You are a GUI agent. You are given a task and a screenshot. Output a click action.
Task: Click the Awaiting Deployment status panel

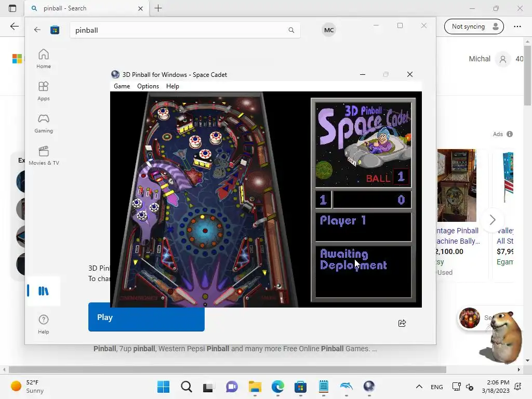tap(363, 272)
